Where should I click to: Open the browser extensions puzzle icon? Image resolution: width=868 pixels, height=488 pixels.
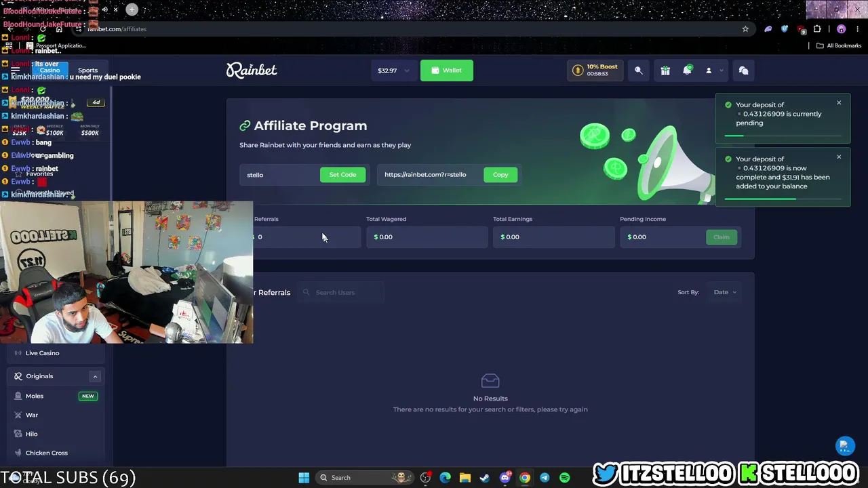(817, 29)
